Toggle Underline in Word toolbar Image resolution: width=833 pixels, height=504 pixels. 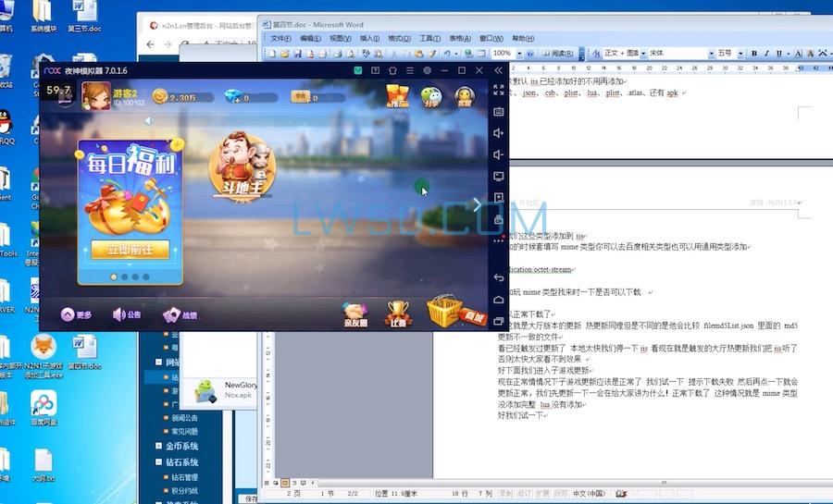[779, 54]
